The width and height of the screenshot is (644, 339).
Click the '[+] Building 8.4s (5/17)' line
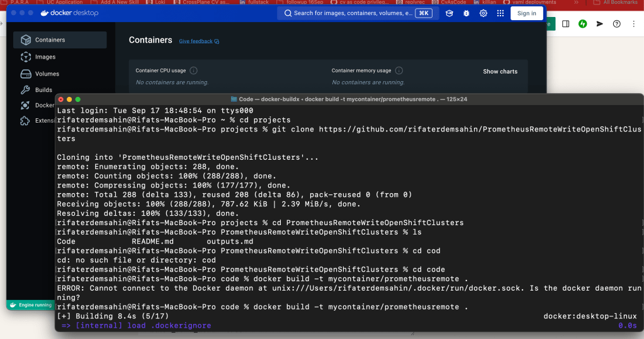113,316
